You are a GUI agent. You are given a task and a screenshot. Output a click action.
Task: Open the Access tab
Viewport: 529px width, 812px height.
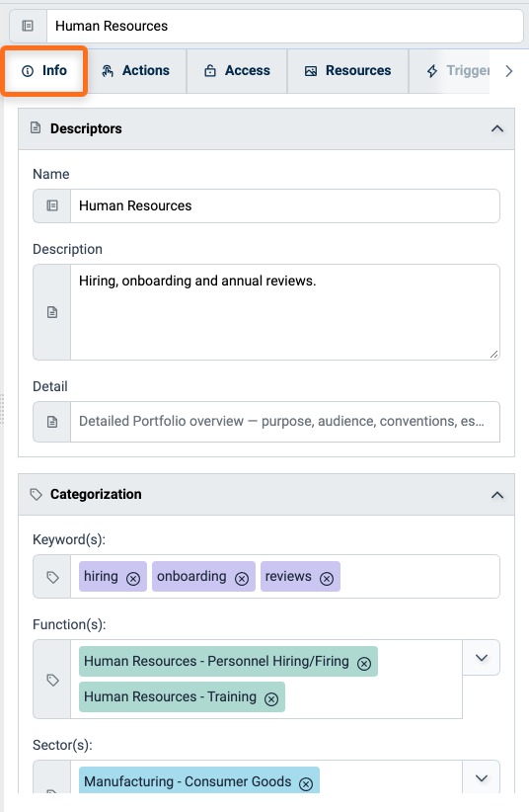pos(237,71)
